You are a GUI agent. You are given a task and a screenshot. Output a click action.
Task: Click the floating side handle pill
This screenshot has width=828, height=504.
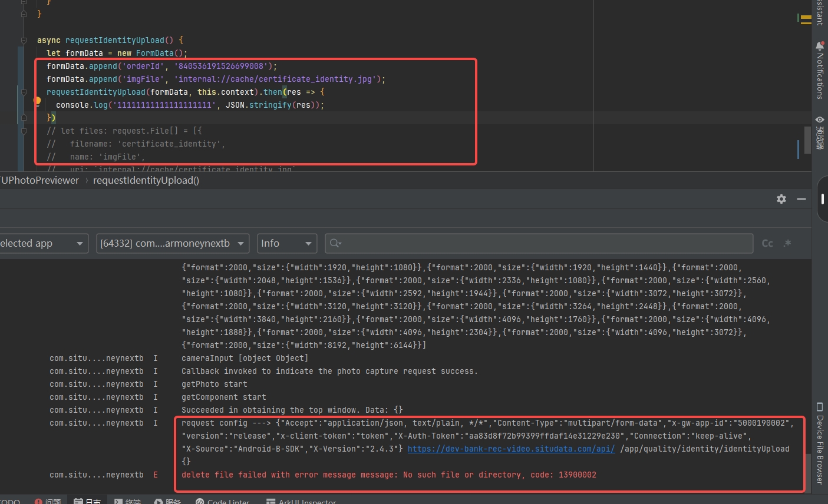tap(823, 199)
